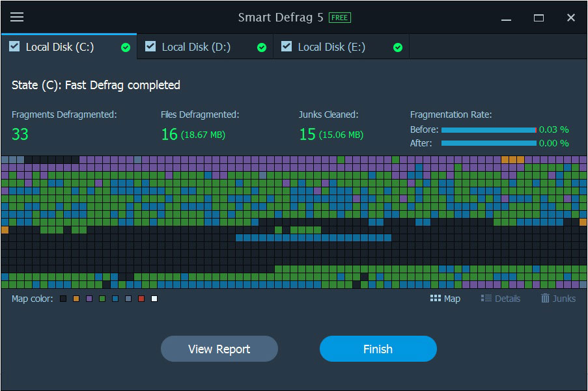
Task: Click the Finish button
Action: point(378,349)
